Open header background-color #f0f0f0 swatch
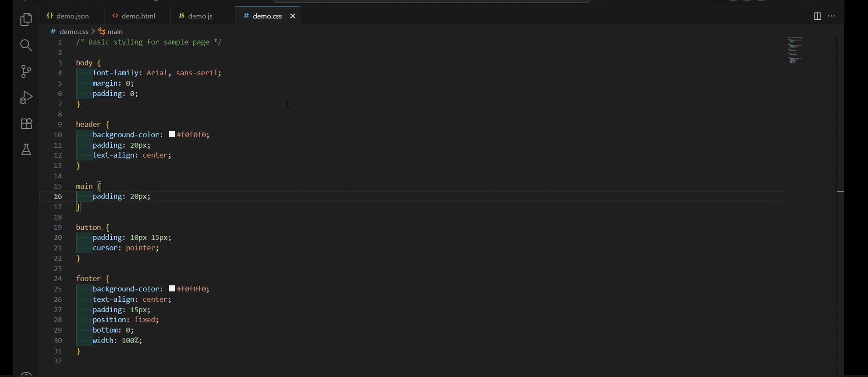 click(172, 135)
